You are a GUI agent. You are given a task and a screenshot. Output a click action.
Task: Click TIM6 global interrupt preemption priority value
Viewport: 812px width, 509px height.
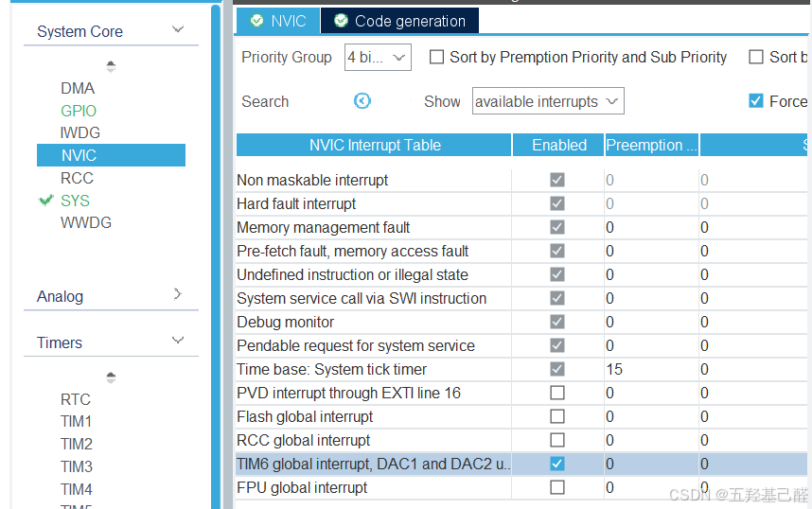pyautogui.click(x=610, y=464)
